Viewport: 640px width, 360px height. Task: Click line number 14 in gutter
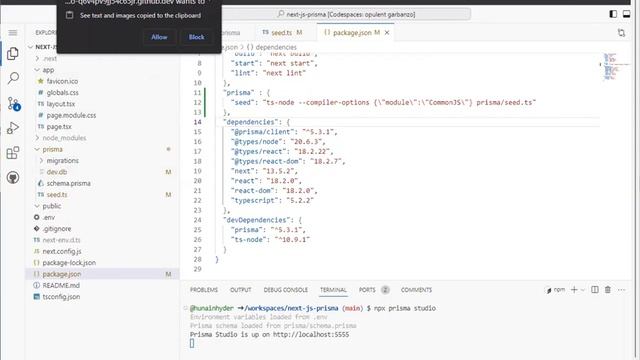tap(198, 122)
